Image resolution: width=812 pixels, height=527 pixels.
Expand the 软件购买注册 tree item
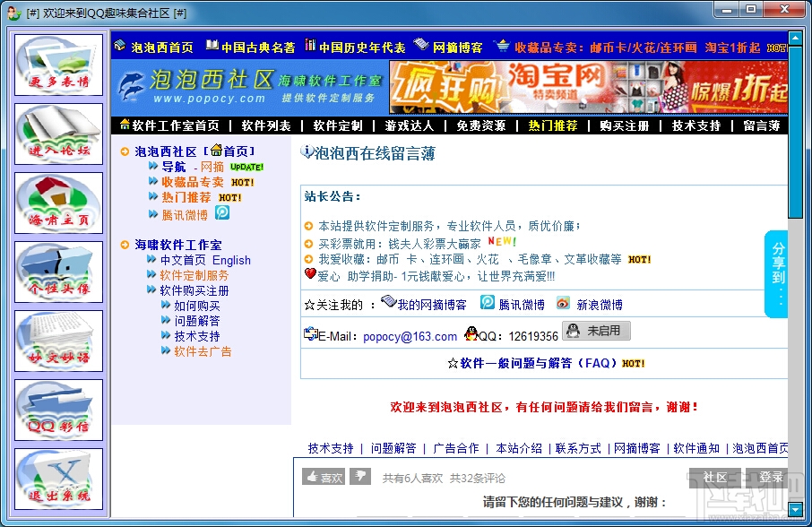point(194,290)
